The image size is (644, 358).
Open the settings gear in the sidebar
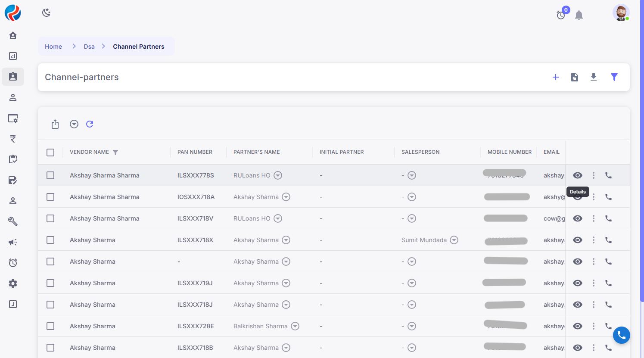[13, 283]
